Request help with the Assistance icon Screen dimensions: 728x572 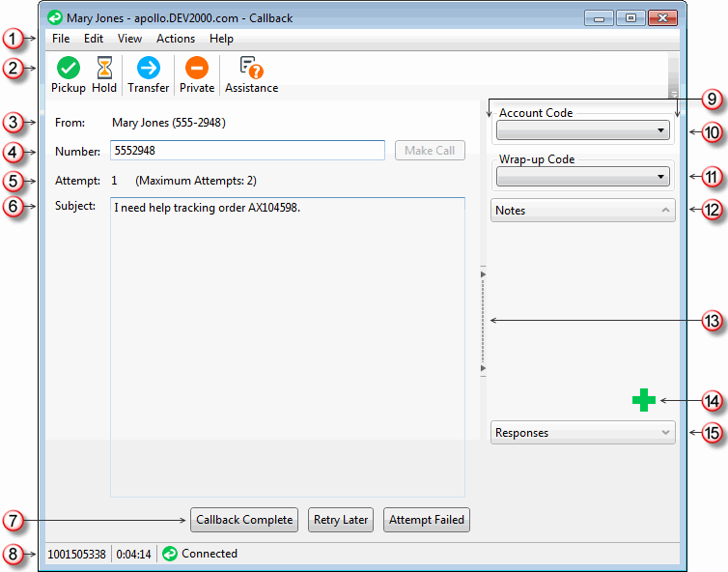[x=251, y=68]
